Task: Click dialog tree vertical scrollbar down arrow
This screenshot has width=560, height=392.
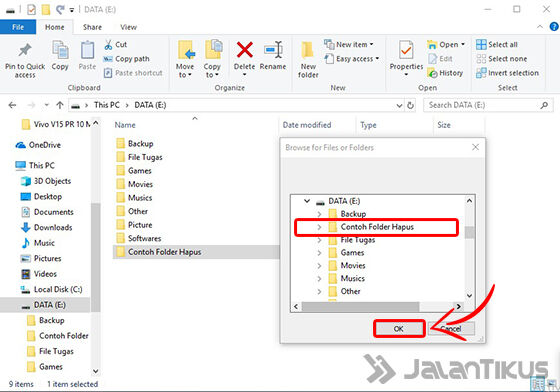Action: pyautogui.click(x=470, y=296)
